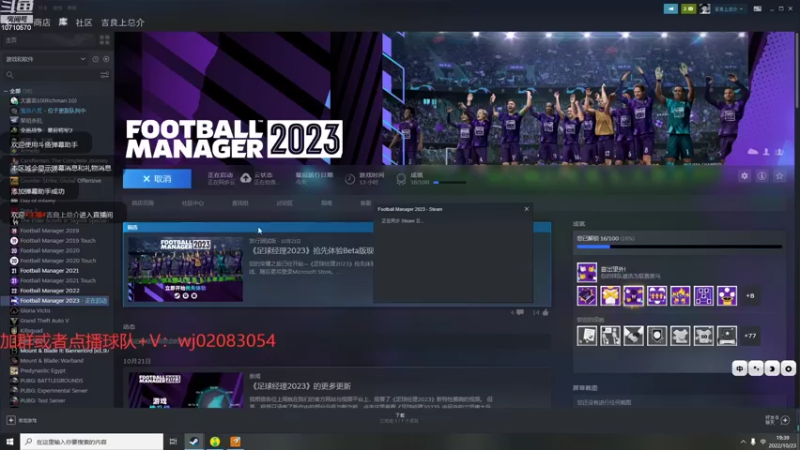Select Mount & Blade: Warband in the library
Image resolution: width=800 pixels, height=450 pixels.
(52, 360)
